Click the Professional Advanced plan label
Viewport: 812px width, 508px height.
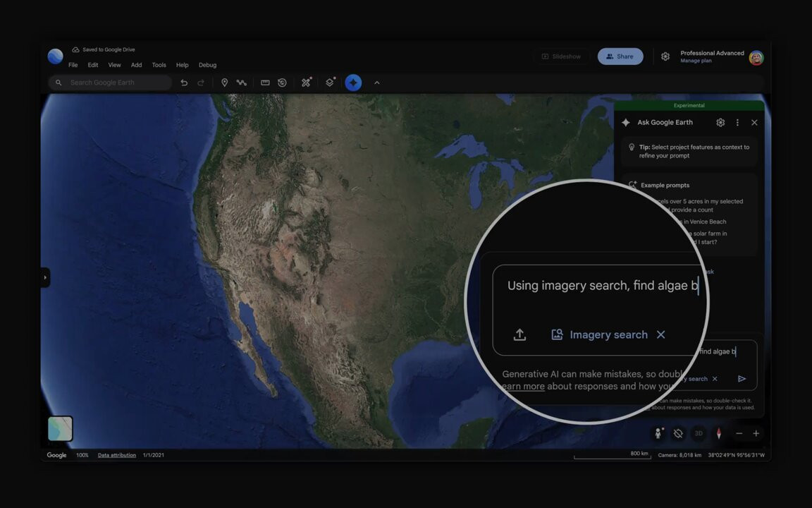(x=712, y=53)
